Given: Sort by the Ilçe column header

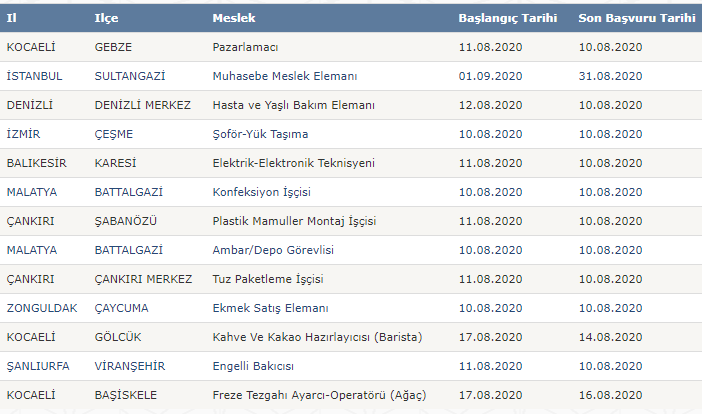Looking at the screenshot, I should [105, 19].
